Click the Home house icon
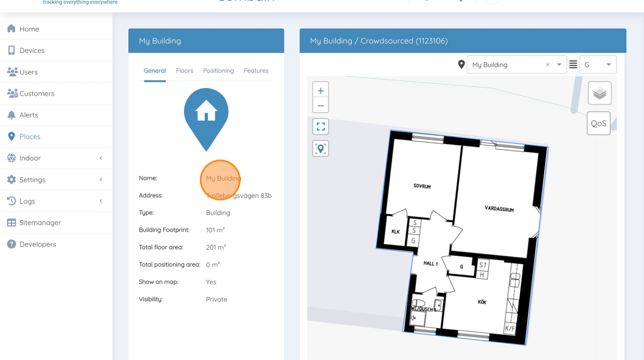Image resolution: width=644 pixels, height=360 pixels. point(11,28)
